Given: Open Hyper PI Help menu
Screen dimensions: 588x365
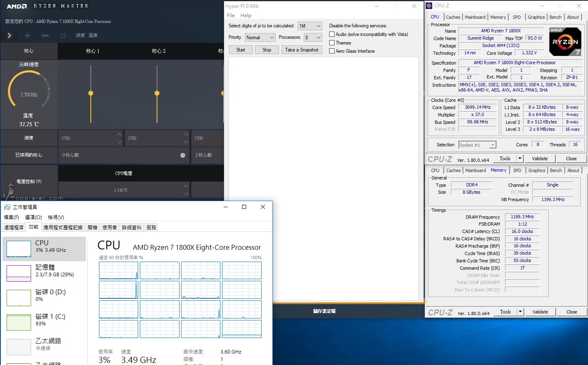Looking at the screenshot, I should (246, 16).
